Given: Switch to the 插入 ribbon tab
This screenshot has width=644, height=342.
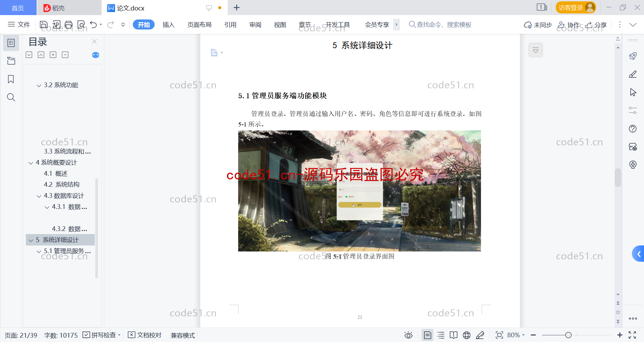Looking at the screenshot, I should 168,24.
